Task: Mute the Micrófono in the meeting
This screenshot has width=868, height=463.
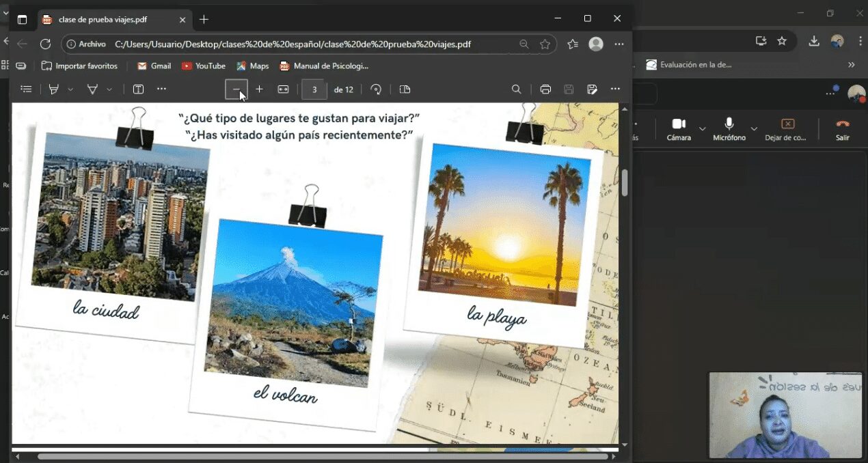Action: point(729,128)
